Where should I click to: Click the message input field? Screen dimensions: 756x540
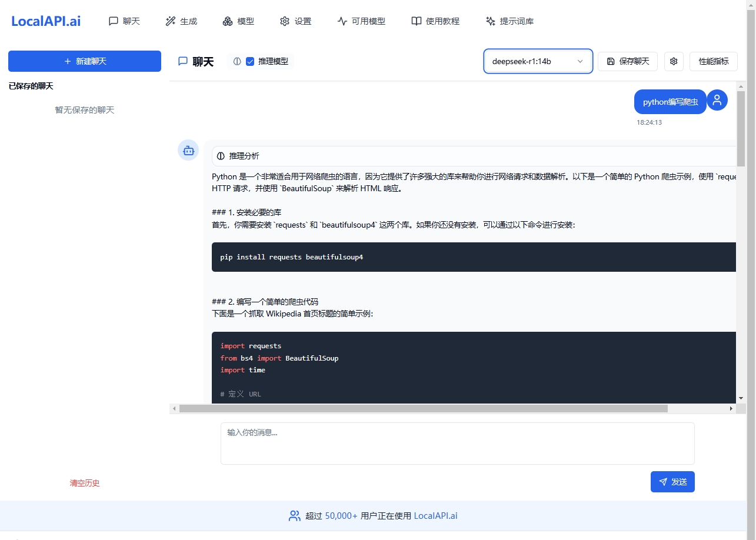pos(457,443)
